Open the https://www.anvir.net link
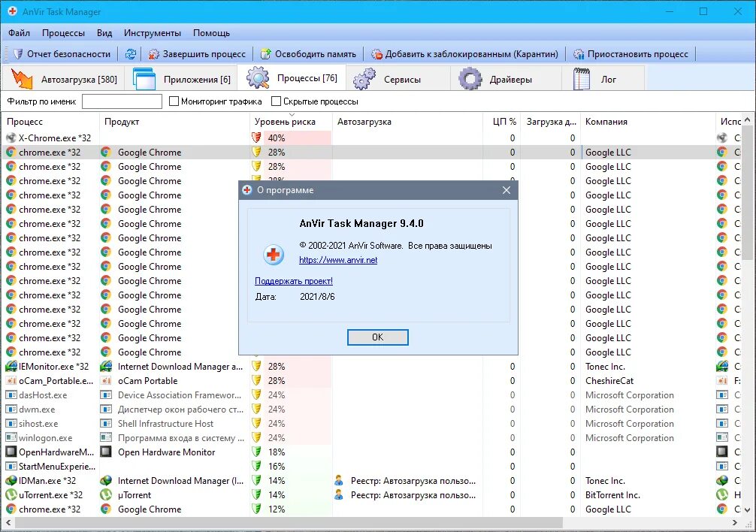The image size is (756, 532). (x=338, y=260)
